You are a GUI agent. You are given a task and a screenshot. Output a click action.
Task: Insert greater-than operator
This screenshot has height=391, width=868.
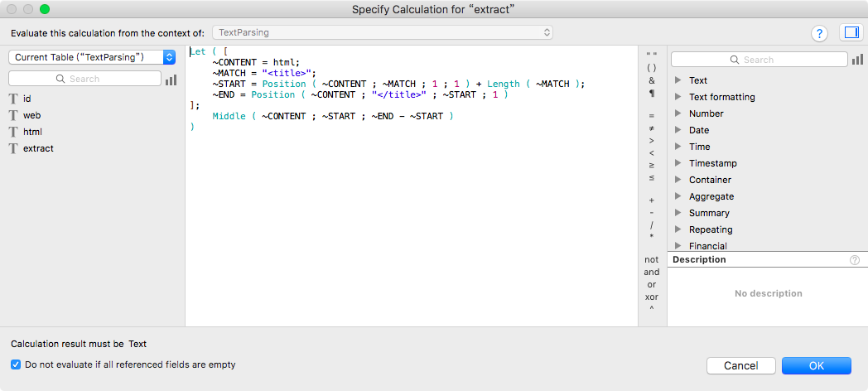point(652,141)
